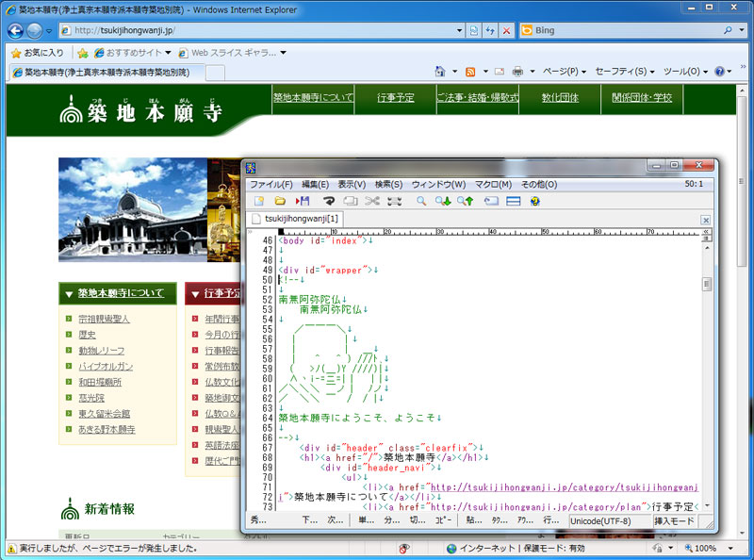This screenshot has width=754, height=560.
Task: Click the Unicode(UTF-8) encoding field in editor status bar
Action: tap(609, 521)
